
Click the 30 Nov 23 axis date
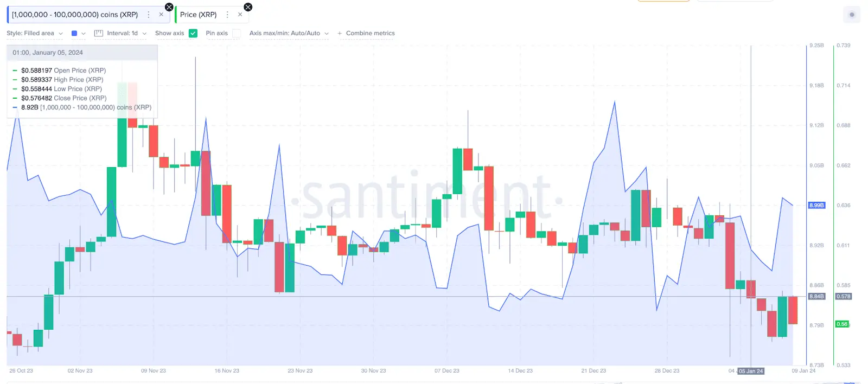374,371
